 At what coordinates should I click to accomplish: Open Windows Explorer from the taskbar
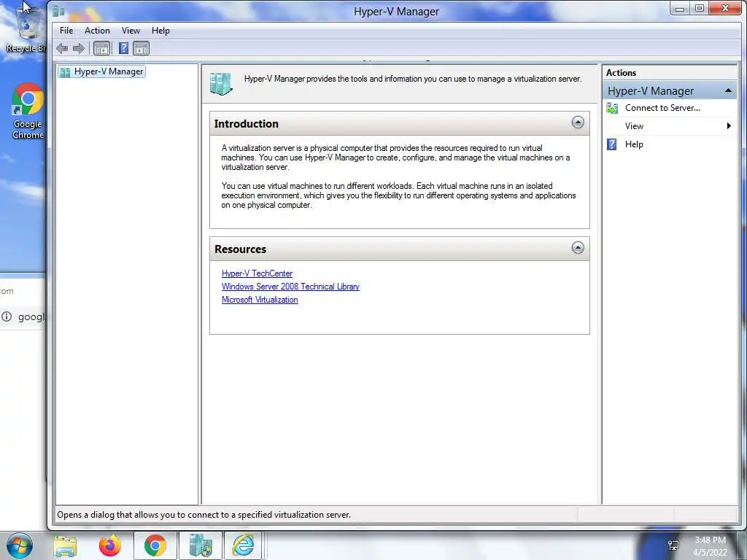point(65,545)
